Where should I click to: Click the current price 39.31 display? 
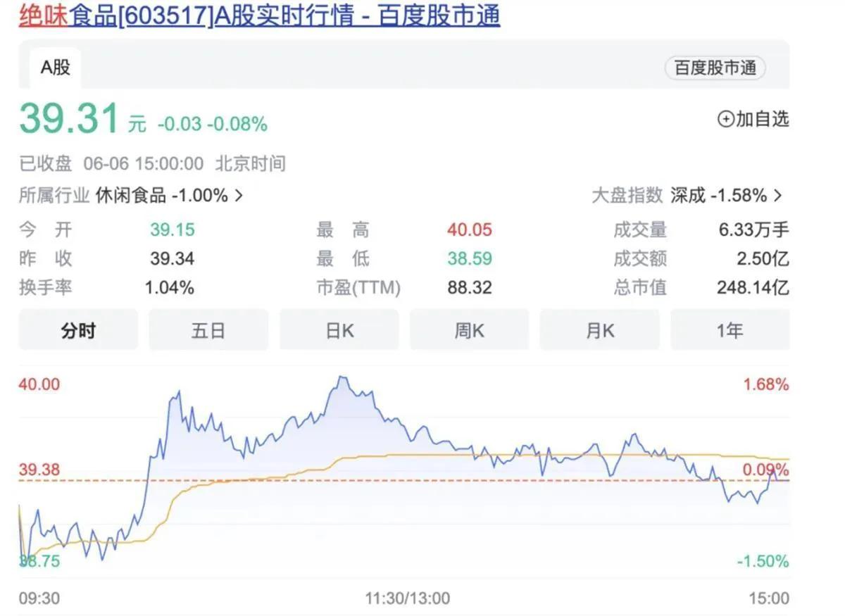click(68, 118)
